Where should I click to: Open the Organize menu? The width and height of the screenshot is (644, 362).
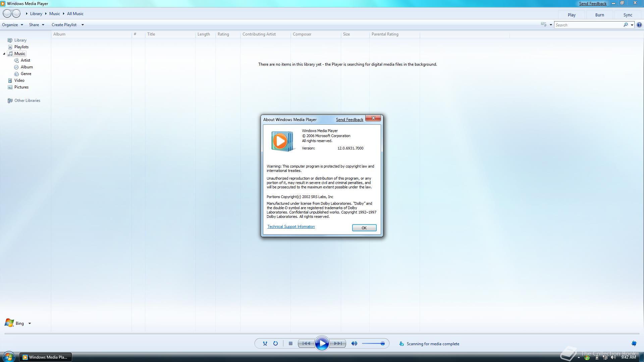point(12,25)
